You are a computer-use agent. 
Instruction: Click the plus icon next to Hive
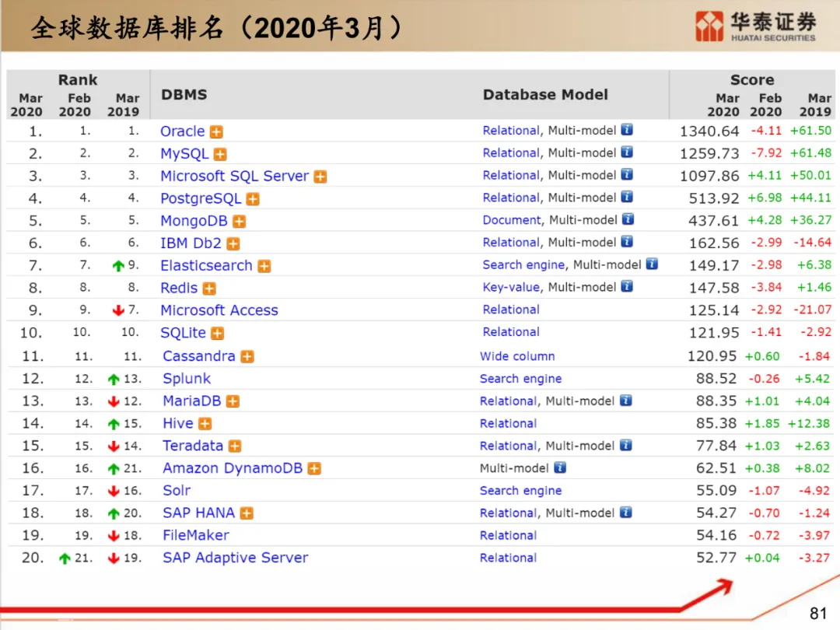205,424
